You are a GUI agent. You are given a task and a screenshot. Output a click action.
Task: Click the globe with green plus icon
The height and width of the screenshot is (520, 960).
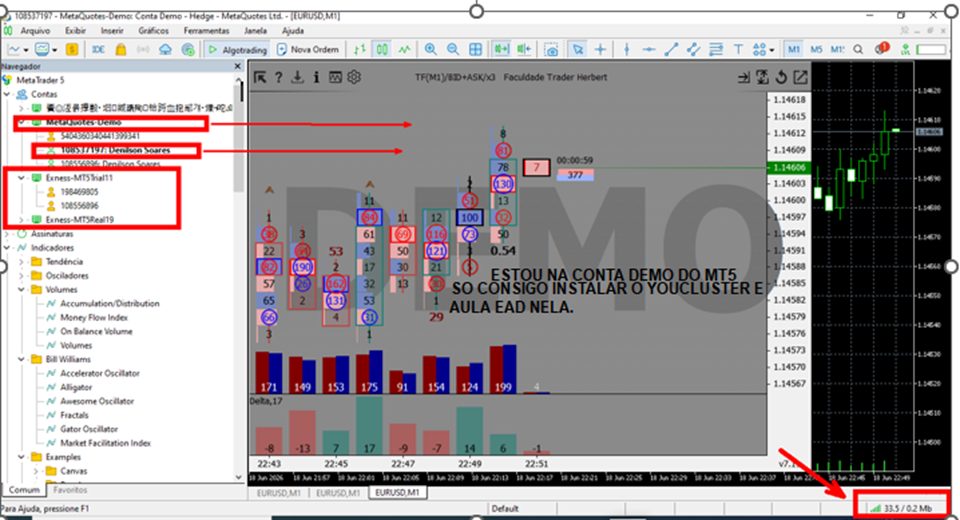(x=188, y=50)
